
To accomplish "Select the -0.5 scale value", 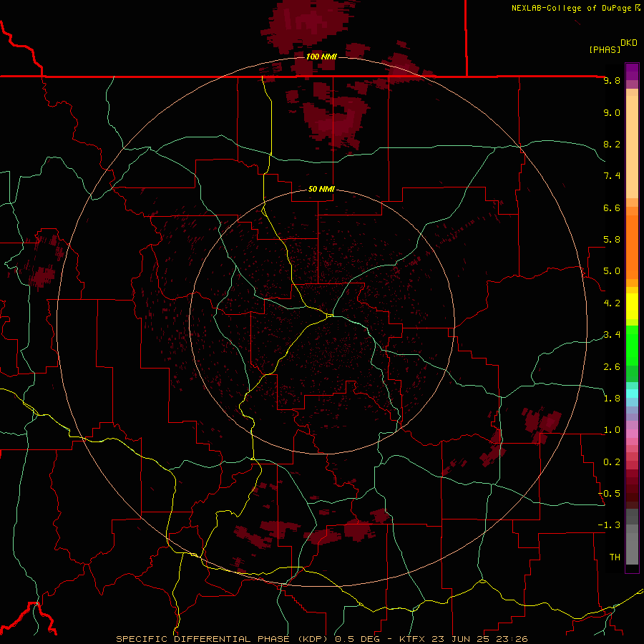I will pyautogui.click(x=609, y=494).
